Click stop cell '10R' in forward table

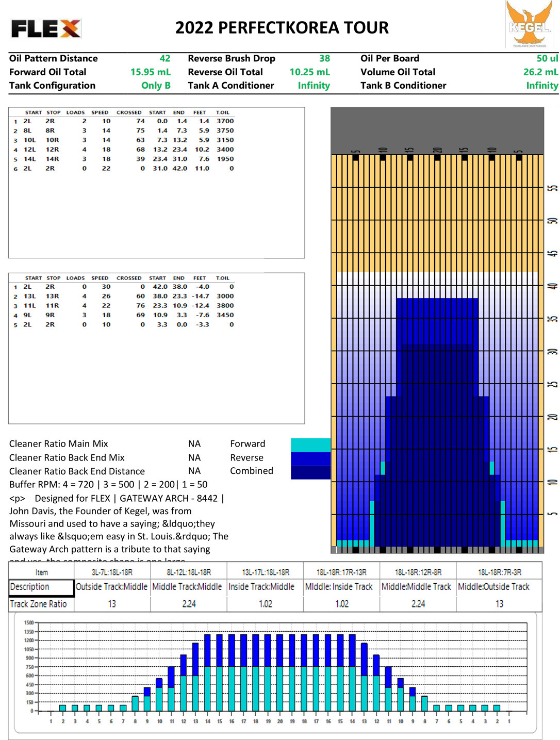pyautogui.click(x=52, y=140)
